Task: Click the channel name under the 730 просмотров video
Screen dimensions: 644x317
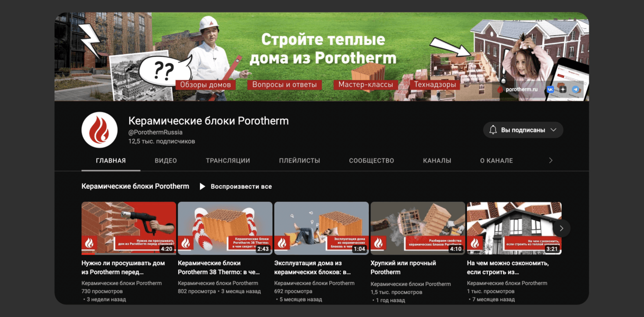Action: (x=122, y=283)
